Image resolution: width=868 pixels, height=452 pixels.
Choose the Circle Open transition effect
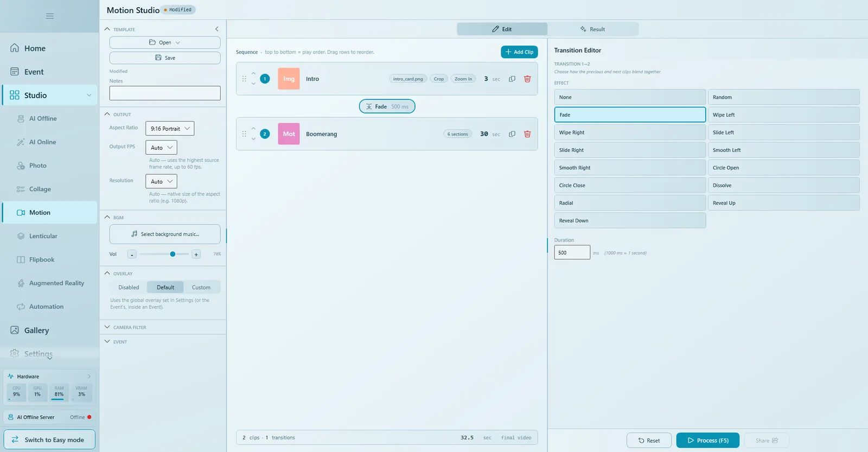(783, 168)
